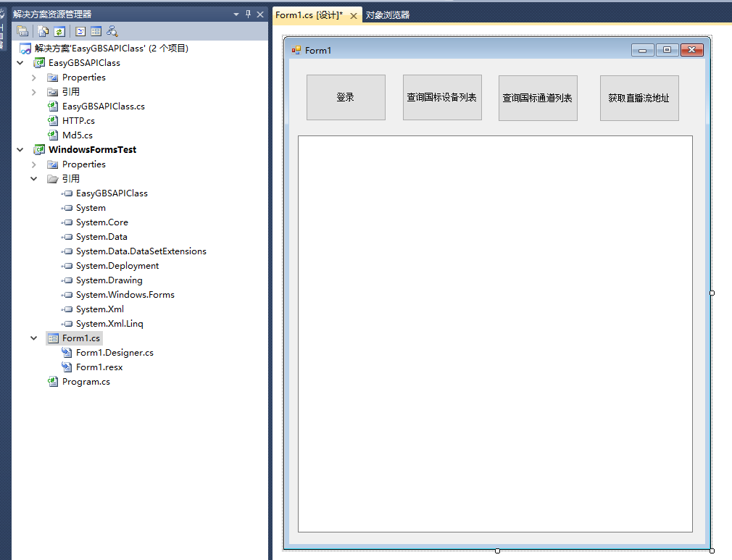Select Properties folder icon under EasyGBSAPIClass project

tap(53, 78)
